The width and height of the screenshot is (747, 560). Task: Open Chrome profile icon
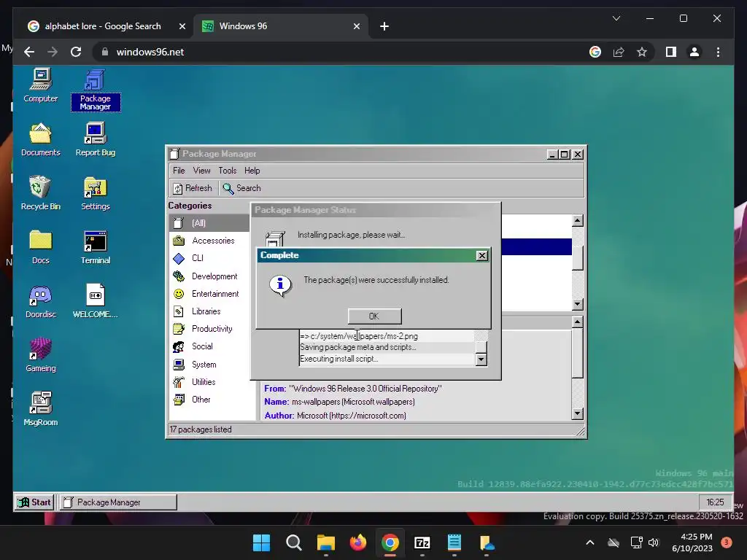694,52
